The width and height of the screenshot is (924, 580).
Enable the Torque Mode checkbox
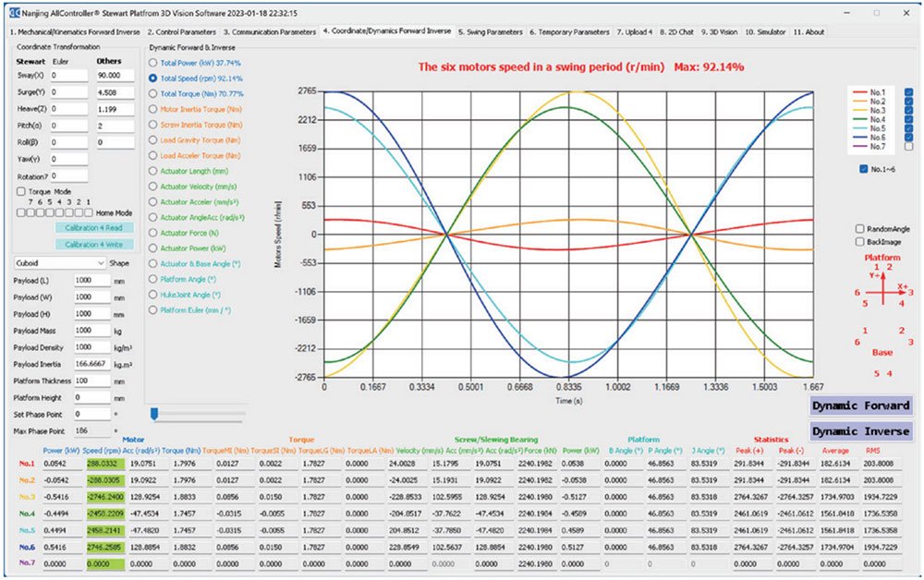coord(20,191)
